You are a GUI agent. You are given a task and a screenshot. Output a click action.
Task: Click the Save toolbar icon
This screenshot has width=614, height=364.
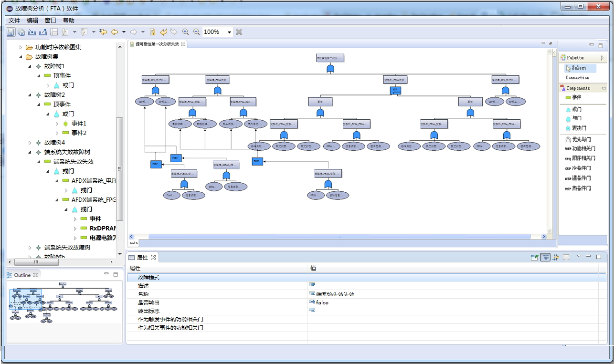pyautogui.click(x=11, y=32)
